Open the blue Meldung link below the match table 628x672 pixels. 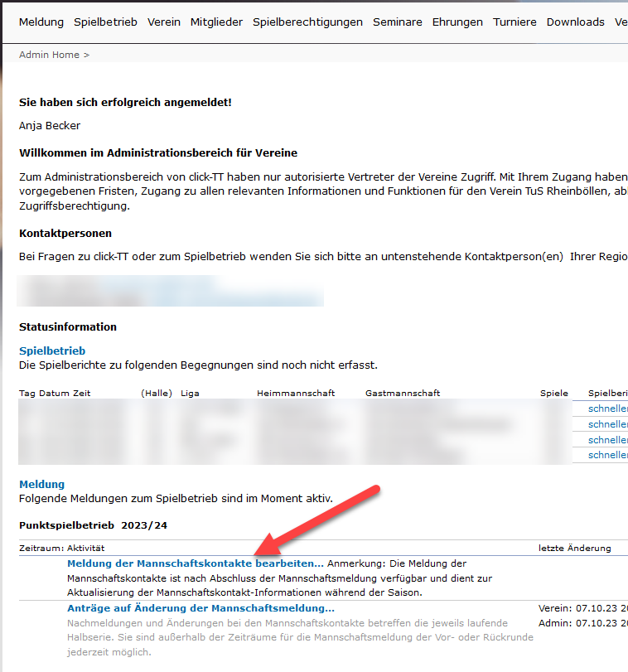[41, 484]
